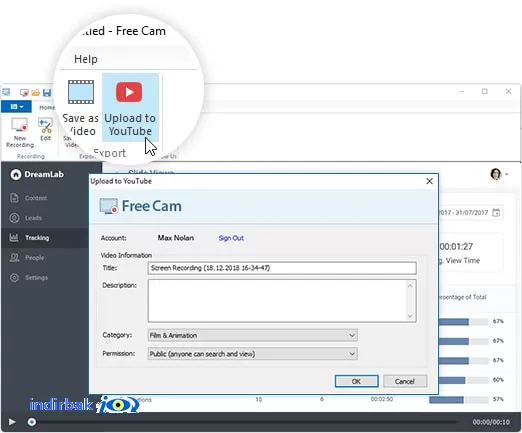Viewport: 522px width, 433px height.
Task: Click the Free Cam app icon in the title bar
Action: 6,92
